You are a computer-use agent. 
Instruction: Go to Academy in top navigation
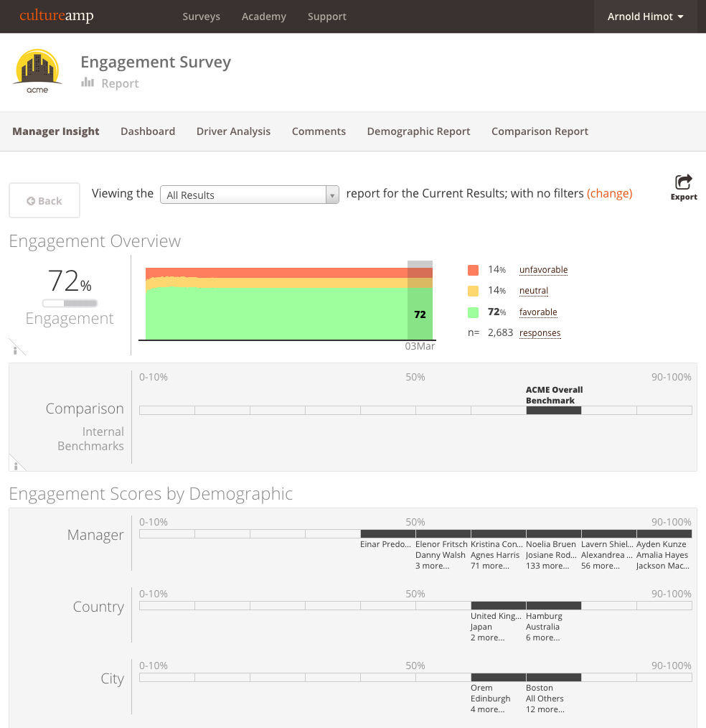[x=263, y=17]
